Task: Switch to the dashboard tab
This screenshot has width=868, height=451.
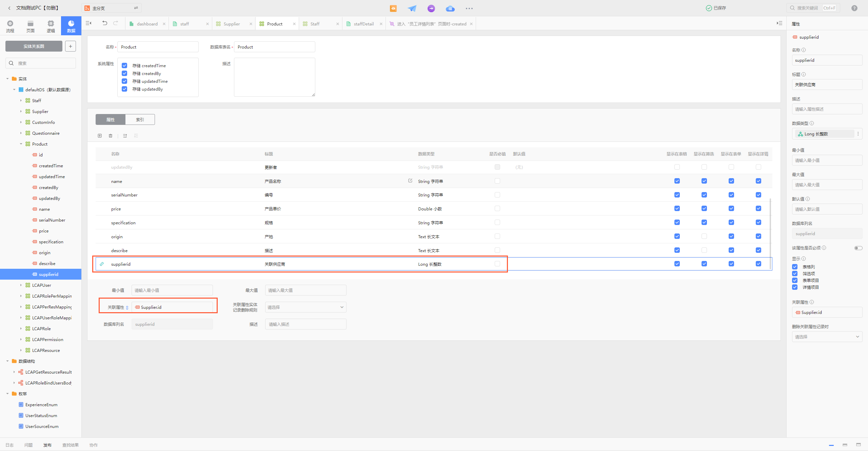Action: point(147,24)
